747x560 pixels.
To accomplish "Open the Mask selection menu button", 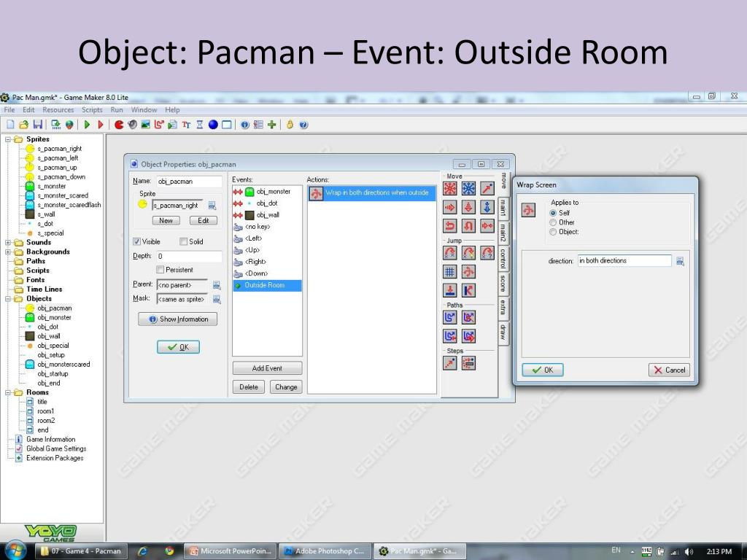I will coord(217,299).
